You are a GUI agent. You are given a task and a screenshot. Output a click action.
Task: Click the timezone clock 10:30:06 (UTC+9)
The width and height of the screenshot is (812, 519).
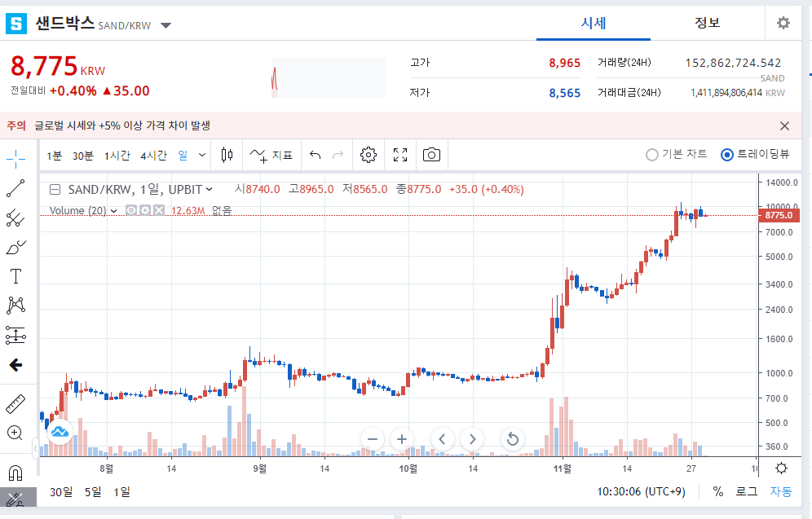click(x=641, y=491)
